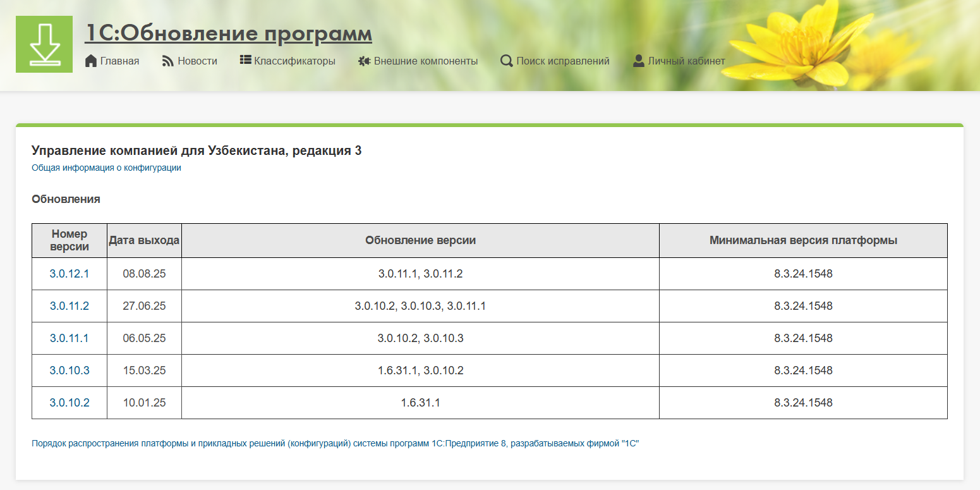
Task: Click the list icon beside Классификаторы
Action: tap(246, 61)
